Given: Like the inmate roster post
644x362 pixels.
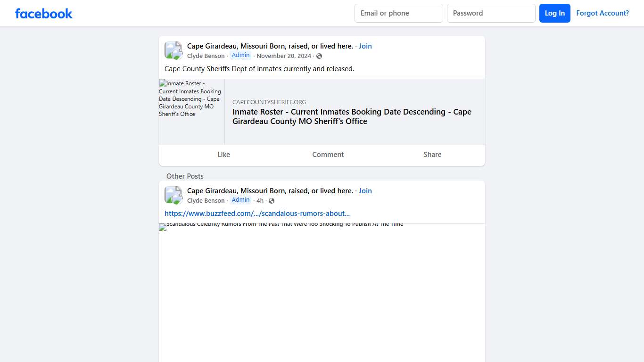Looking at the screenshot, I should tap(223, 155).
